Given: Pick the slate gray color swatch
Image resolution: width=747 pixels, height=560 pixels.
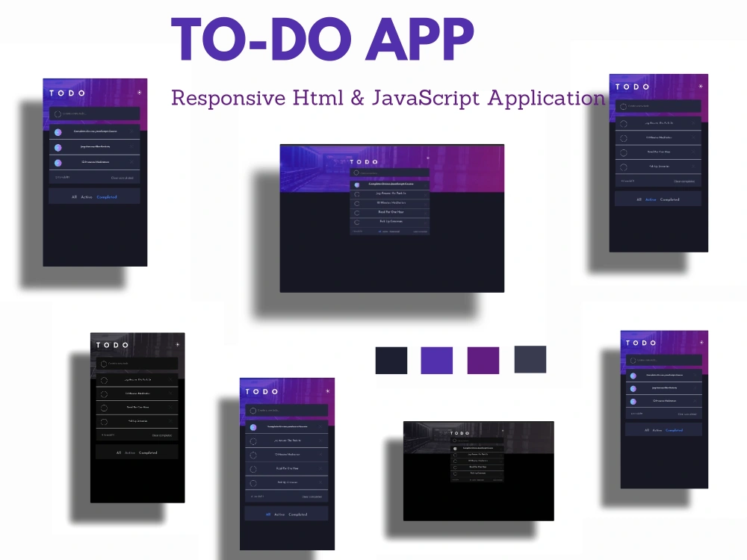Looking at the screenshot, I should click(x=530, y=360).
